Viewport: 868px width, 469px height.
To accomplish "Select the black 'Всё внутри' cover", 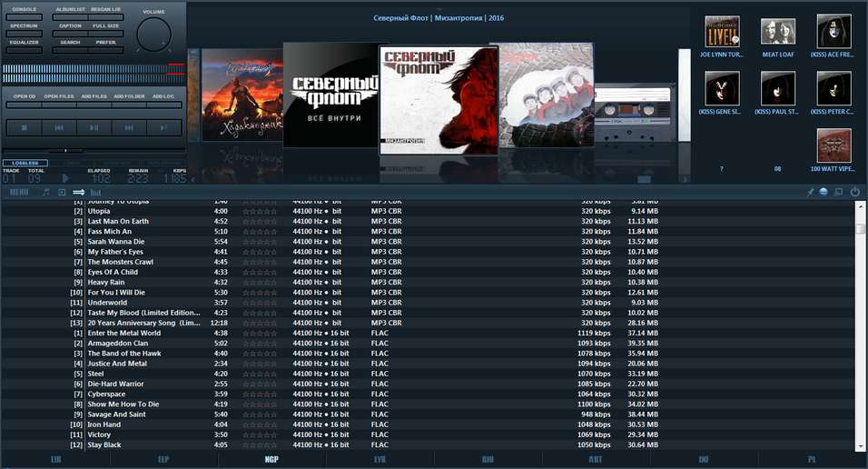I will [330, 95].
